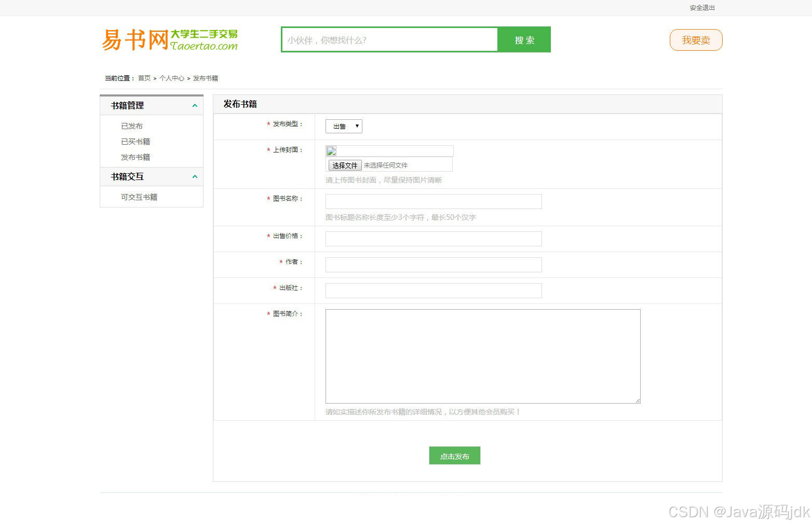Click the green 搜索 button
Viewport: 812px width, 526px height.
point(524,40)
